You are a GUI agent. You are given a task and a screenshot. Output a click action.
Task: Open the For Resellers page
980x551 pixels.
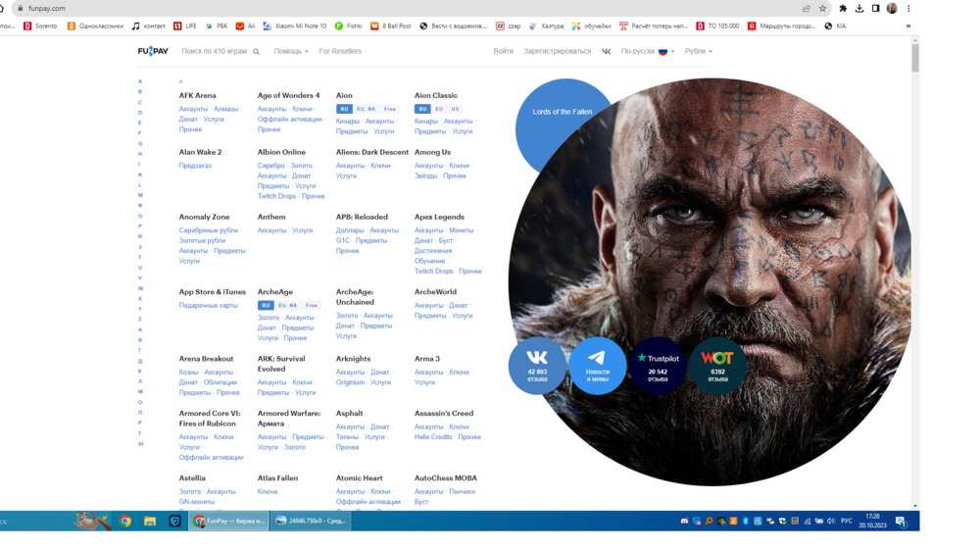[340, 51]
